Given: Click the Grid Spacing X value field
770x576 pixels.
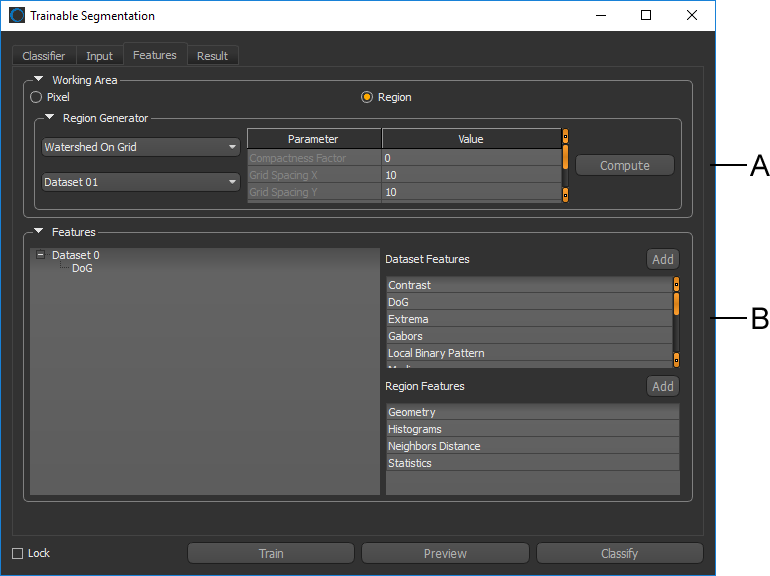Looking at the screenshot, I should 470,175.
